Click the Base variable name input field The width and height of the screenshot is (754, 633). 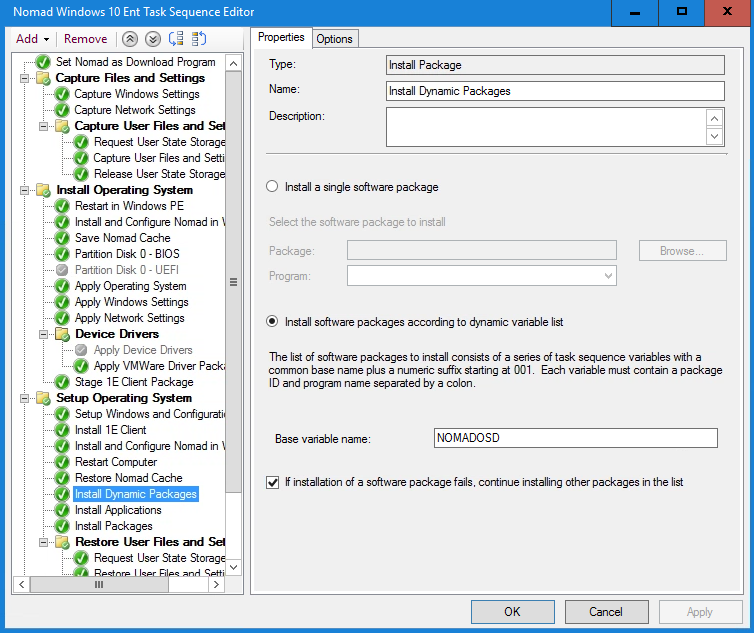click(x=575, y=438)
